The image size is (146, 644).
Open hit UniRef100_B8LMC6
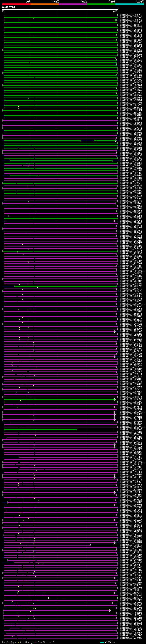coord(131,572)
